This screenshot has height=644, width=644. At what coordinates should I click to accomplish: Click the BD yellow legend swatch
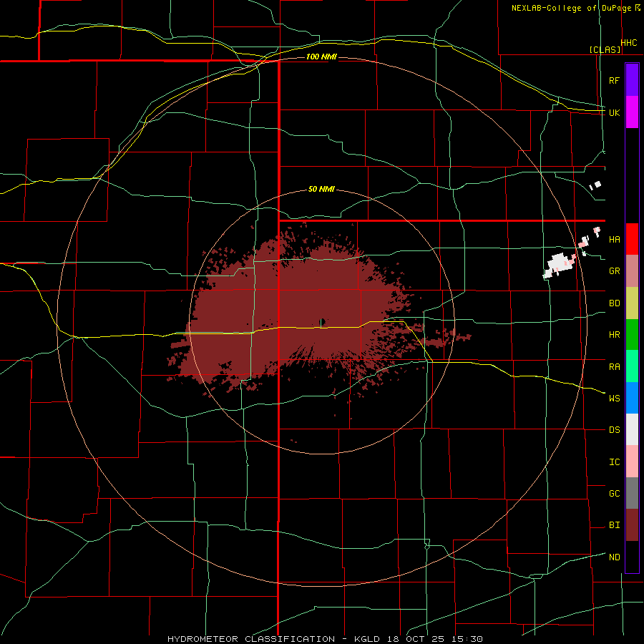(x=632, y=303)
